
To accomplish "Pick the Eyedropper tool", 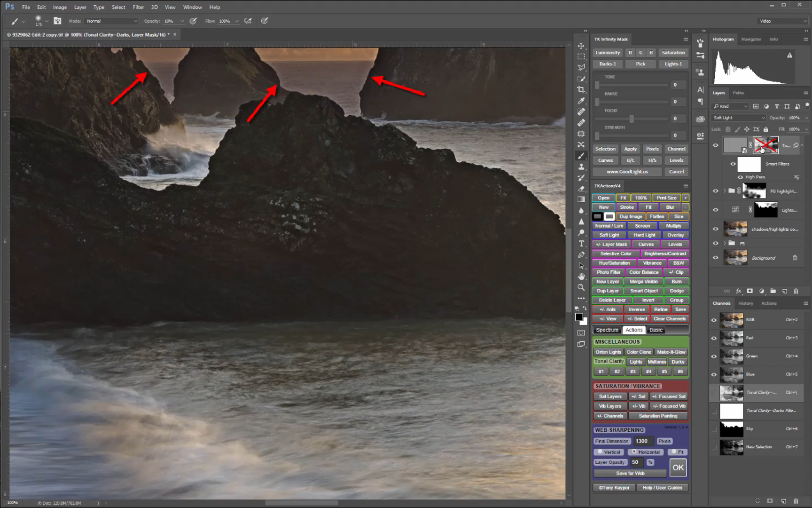I will click(581, 101).
